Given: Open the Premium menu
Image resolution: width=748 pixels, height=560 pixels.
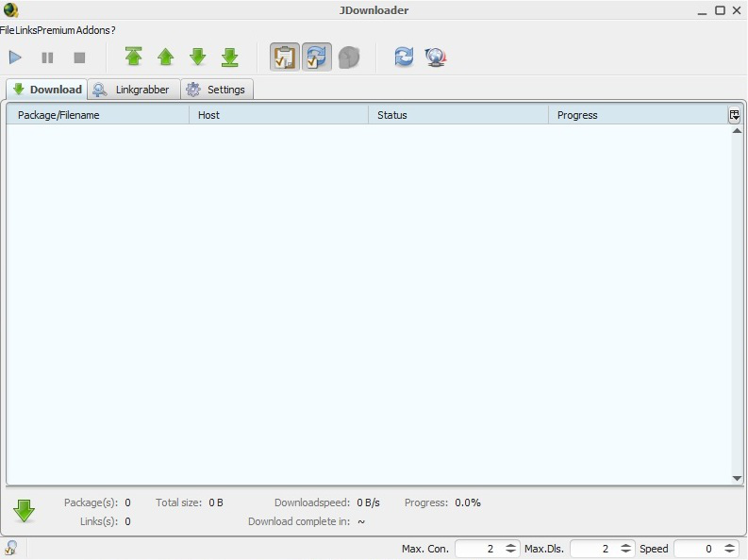Looking at the screenshot, I should (56, 30).
